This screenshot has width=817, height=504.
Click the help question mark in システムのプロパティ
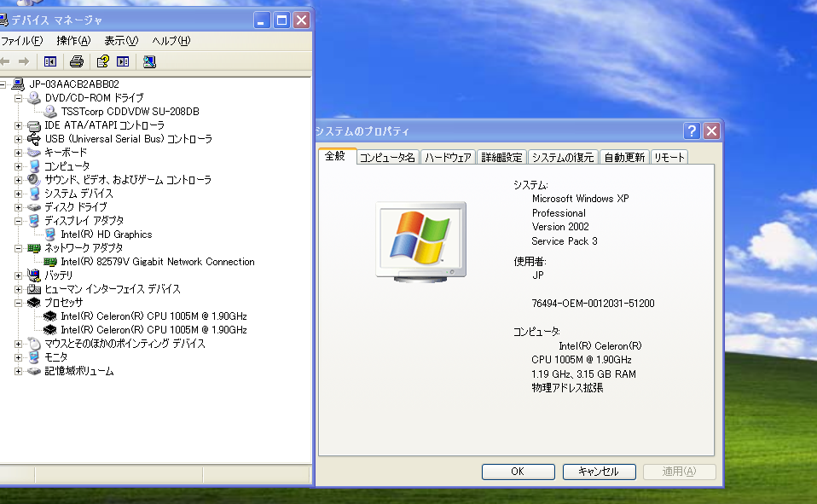tap(692, 130)
